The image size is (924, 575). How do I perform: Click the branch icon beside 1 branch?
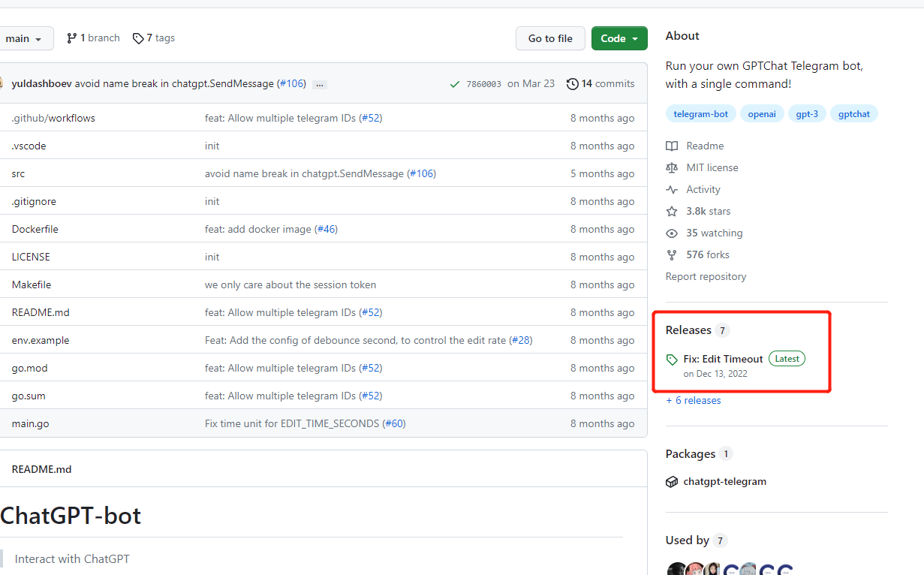click(71, 38)
